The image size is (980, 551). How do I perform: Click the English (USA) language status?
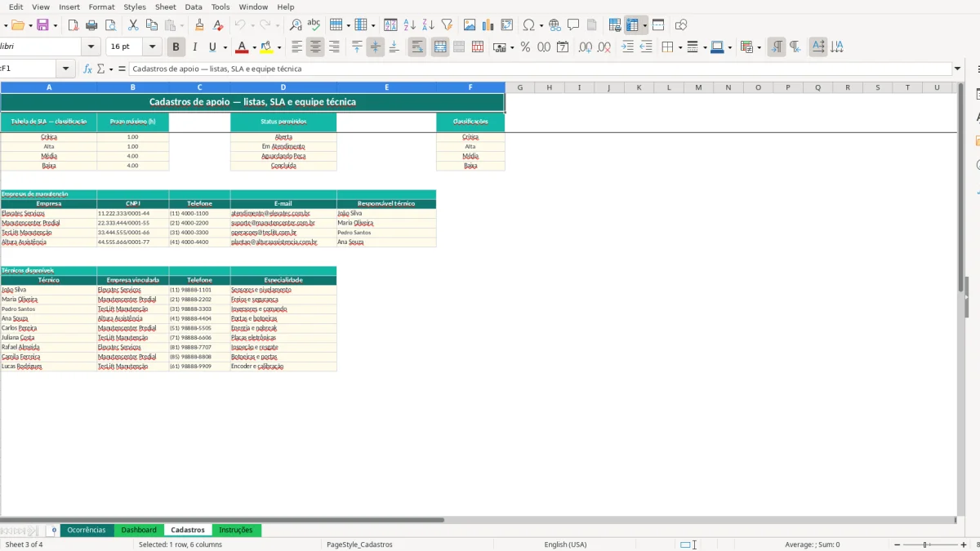click(x=565, y=544)
